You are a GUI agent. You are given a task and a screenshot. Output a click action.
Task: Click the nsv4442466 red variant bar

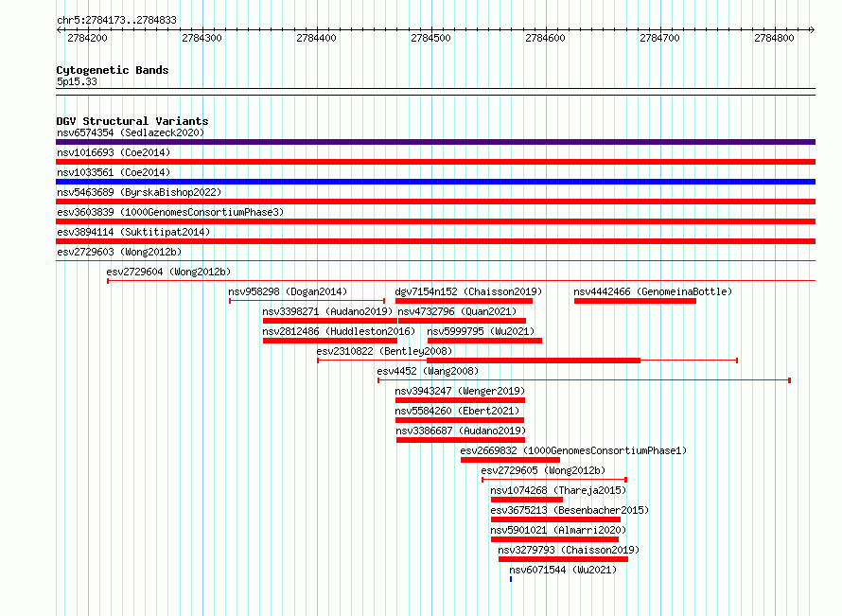pyautogui.click(x=635, y=301)
